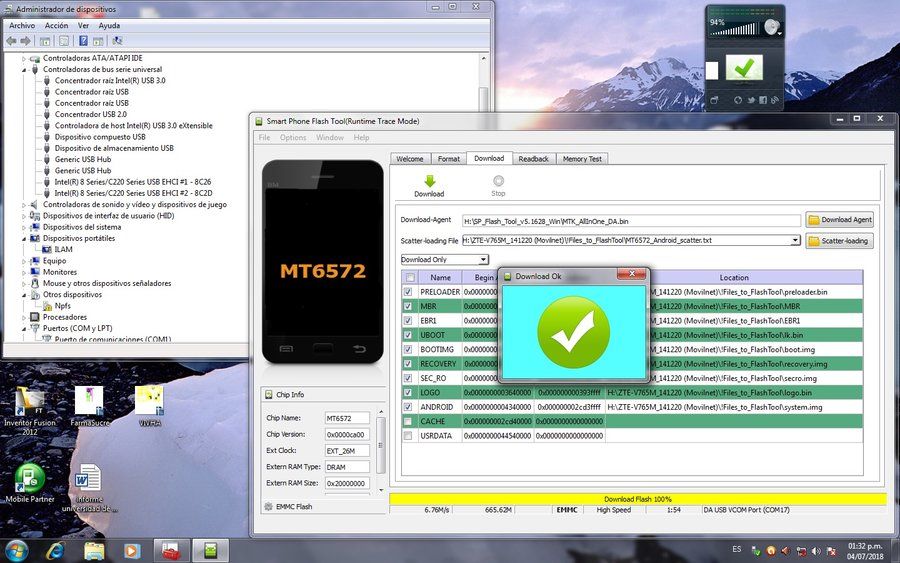Screen dimensions: 900x563
Task: Click the scan for hardware changes icon
Action: pos(117,41)
